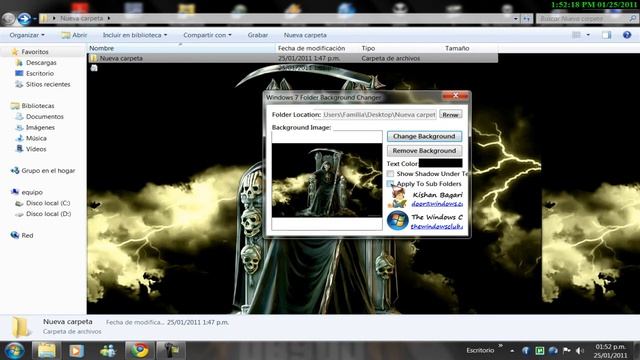640x360 pixels.
Task: Select equipo in the navigation pane
Action: pyautogui.click(x=32, y=192)
